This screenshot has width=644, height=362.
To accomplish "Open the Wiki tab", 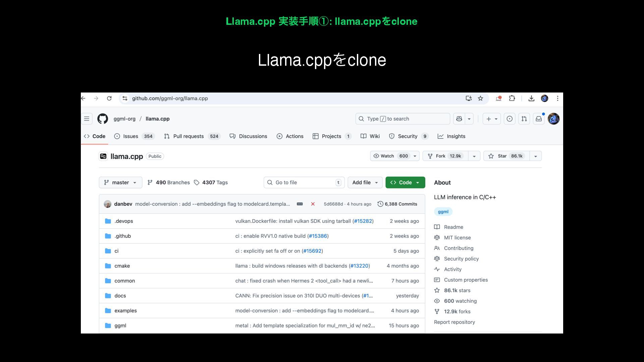I will click(370, 136).
